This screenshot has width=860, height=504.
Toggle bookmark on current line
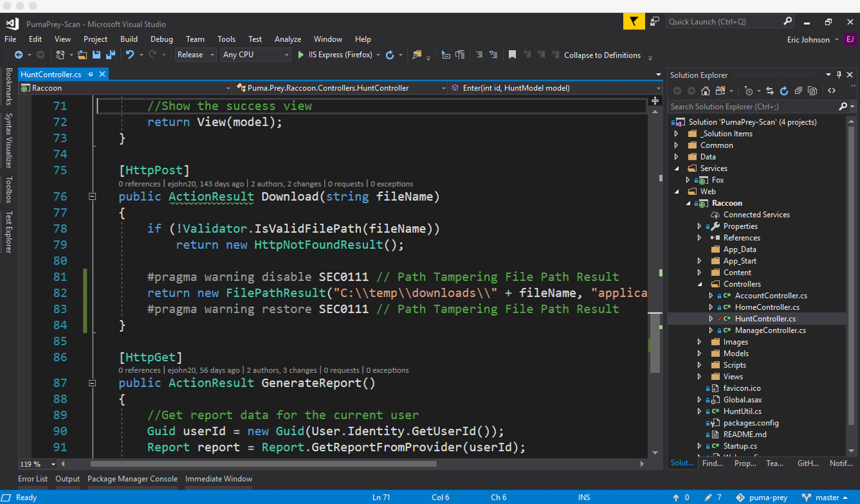pos(512,55)
